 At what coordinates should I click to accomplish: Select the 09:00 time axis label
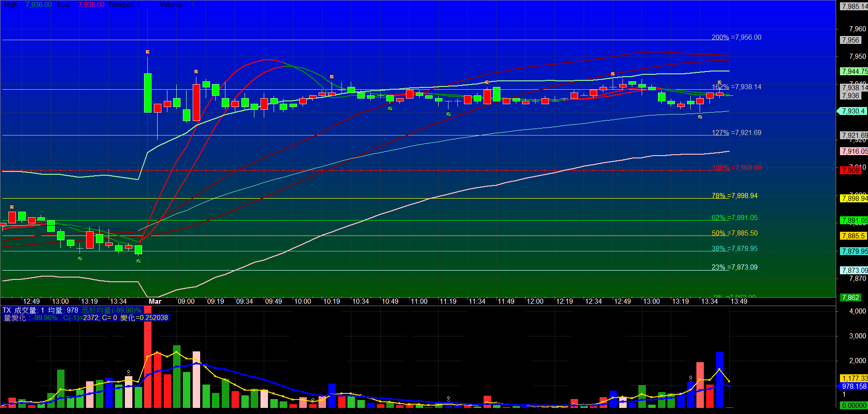186,301
